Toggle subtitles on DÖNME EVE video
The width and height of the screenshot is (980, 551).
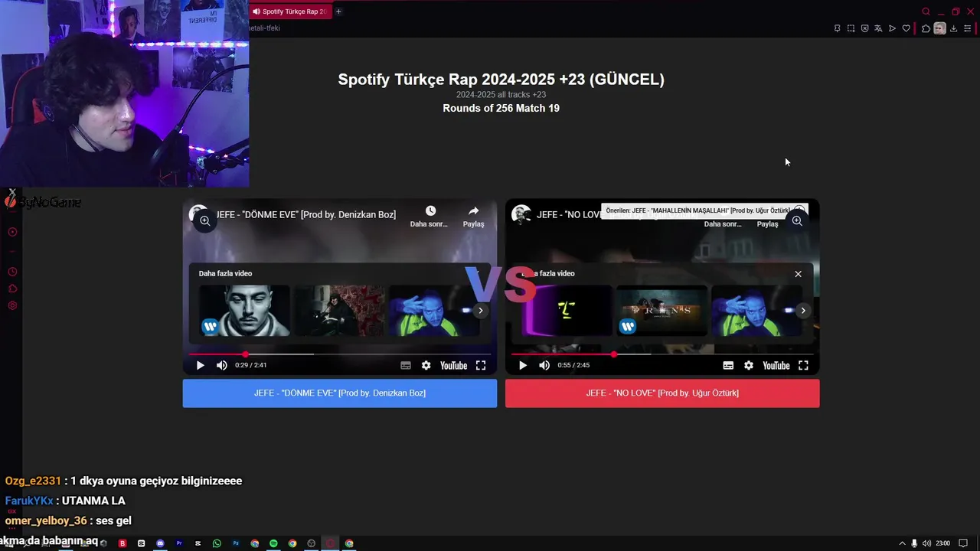(406, 366)
